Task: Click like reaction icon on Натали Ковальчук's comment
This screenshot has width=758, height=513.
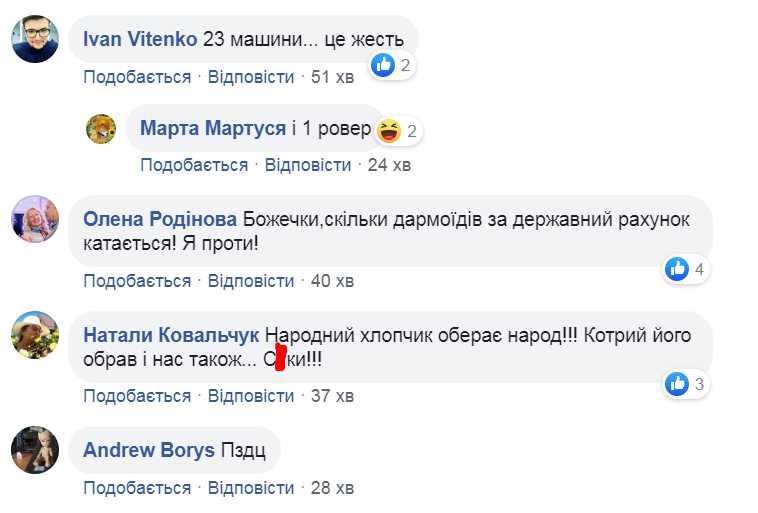Action: coord(678,383)
